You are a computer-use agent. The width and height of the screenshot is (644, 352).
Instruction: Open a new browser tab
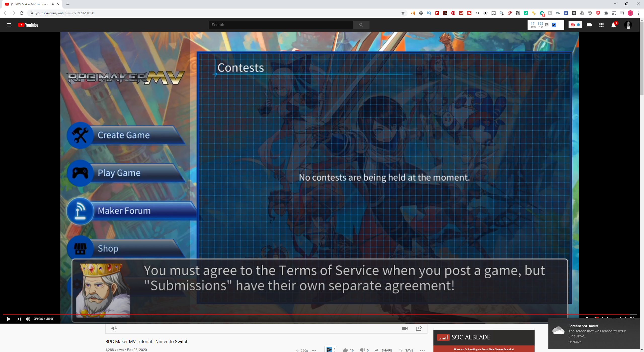[x=68, y=4]
